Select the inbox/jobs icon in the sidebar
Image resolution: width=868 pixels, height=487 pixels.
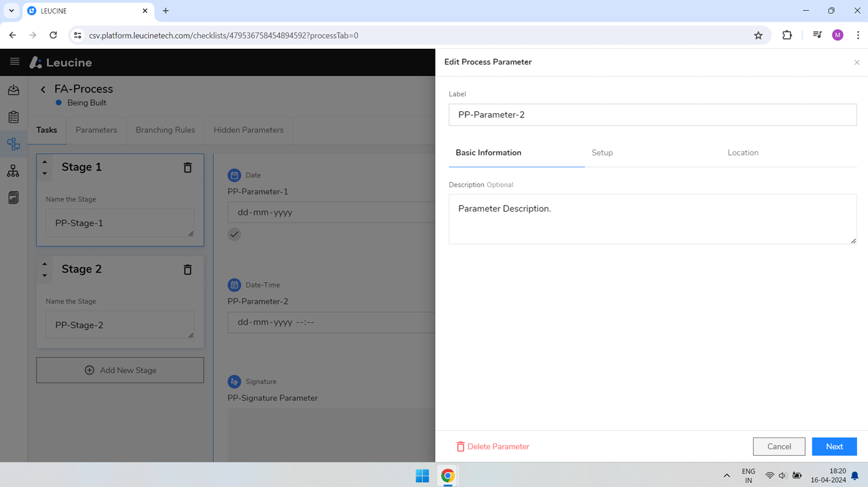click(x=13, y=90)
